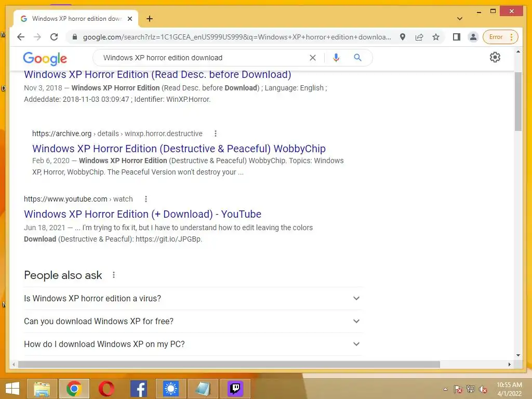Click the Google search input field
Image resolution: width=532 pixels, height=399 pixels.
(204, 58)
